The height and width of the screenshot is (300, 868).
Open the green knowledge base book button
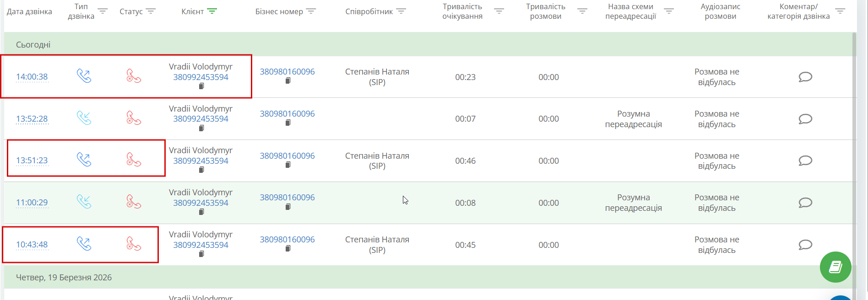(835, 267)
